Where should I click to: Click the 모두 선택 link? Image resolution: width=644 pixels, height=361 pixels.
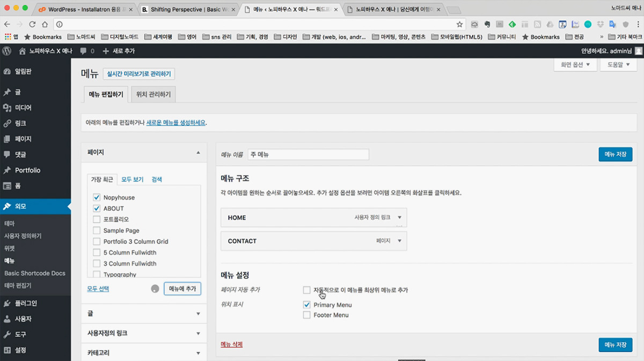click(x=98, y=289)
